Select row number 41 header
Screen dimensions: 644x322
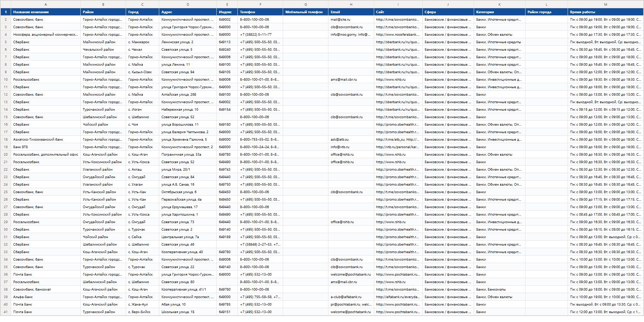click(6, 312)
